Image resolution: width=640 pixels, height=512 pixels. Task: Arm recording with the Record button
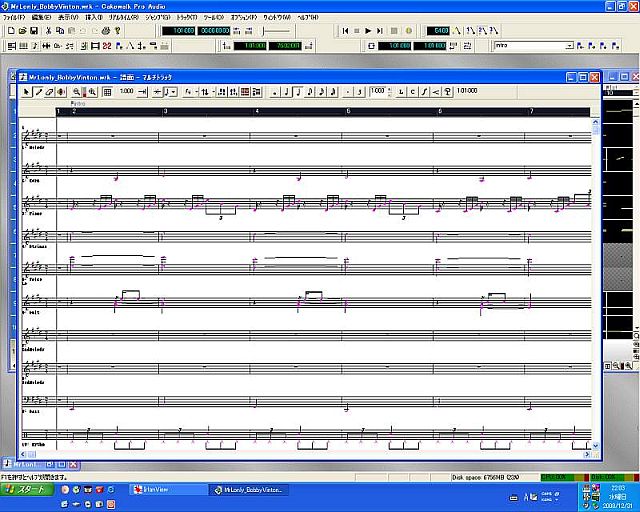pyautogui.click(x=409, y=31)
